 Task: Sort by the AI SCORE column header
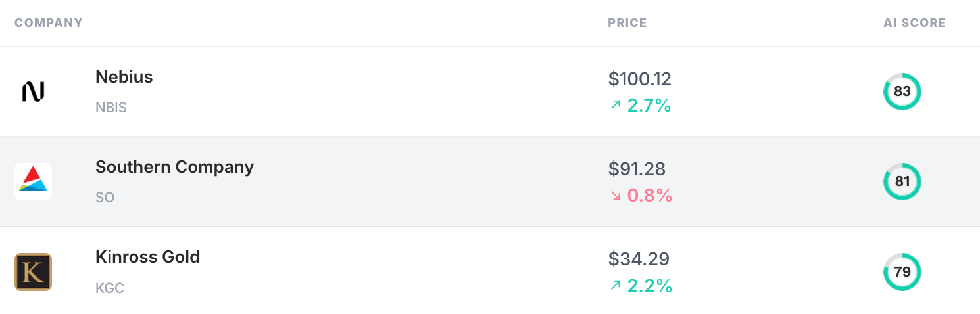pyautogui.click(x=914, y=23)
